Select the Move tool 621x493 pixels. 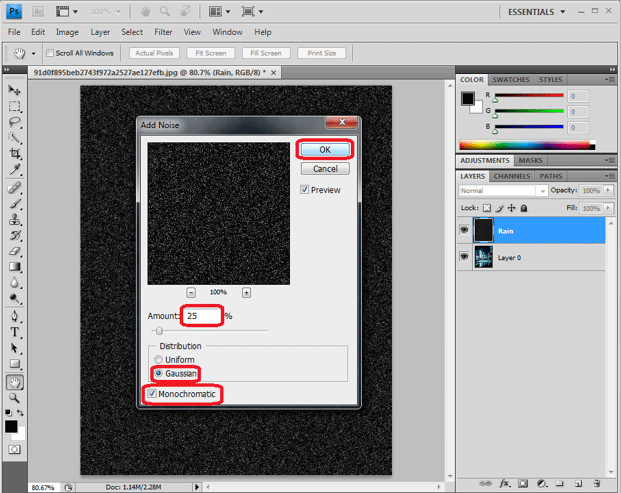(x=14, y=90)
